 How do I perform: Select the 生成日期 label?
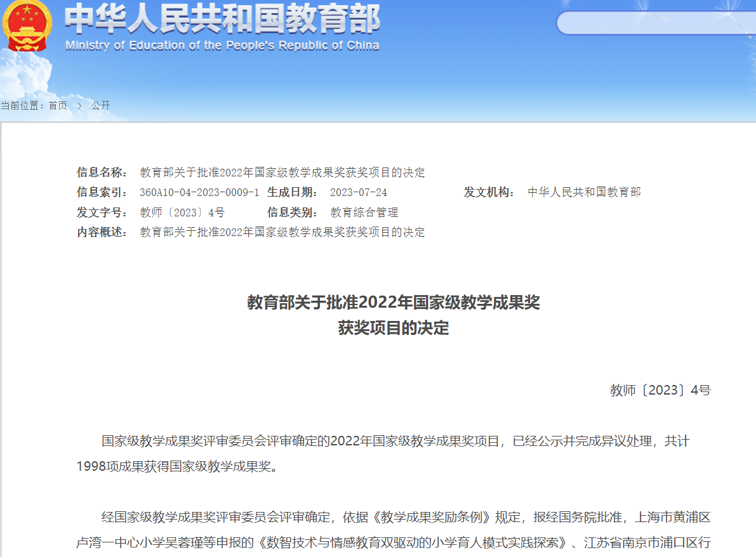292,192
